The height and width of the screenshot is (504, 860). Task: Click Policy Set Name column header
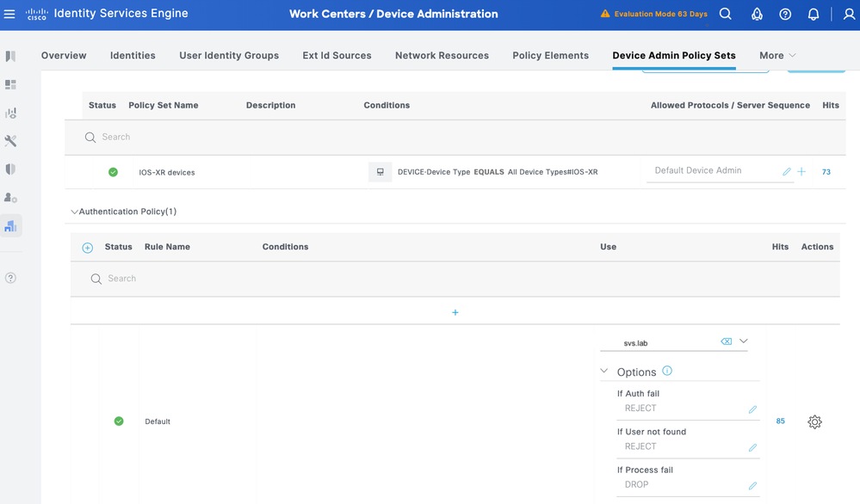tap(164, 105)
